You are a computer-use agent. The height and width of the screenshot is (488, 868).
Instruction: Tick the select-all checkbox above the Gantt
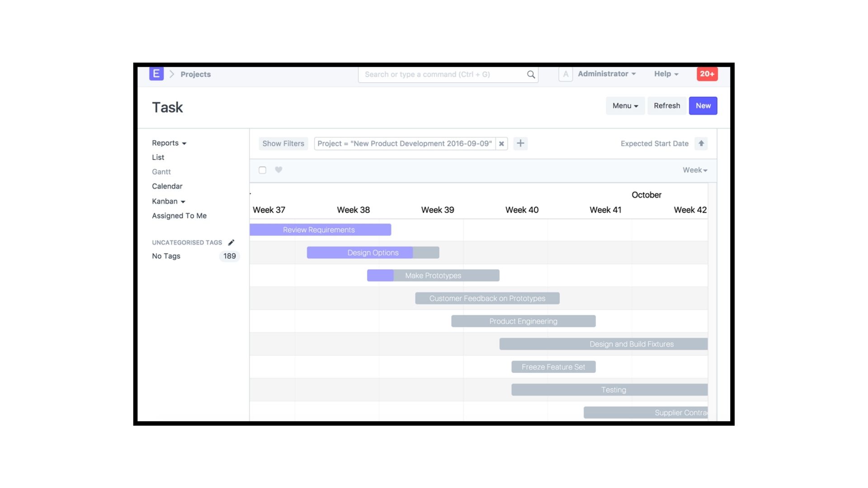(x=262, y=170)
